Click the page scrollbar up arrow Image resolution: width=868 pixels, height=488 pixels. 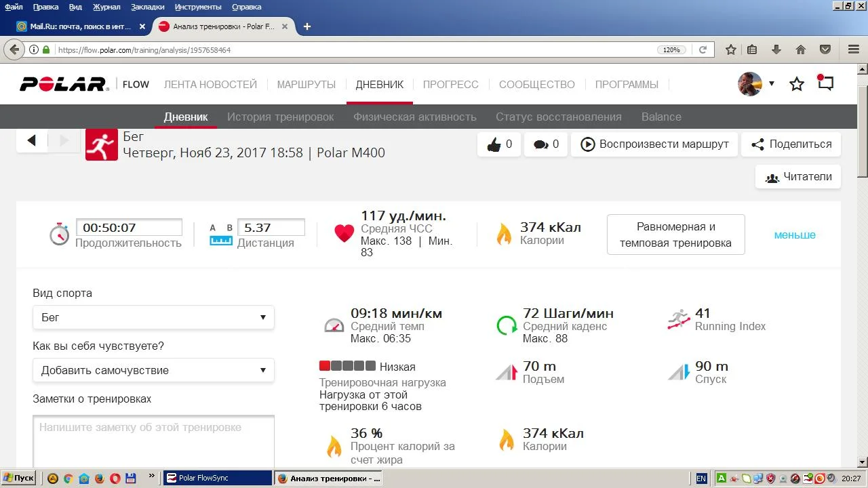click(x=862, y=70)
